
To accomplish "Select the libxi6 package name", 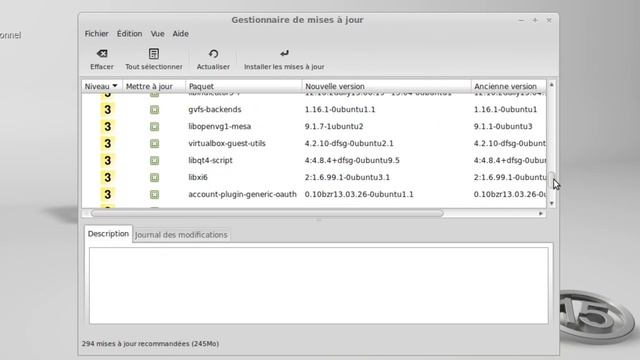I will point(198,177).
